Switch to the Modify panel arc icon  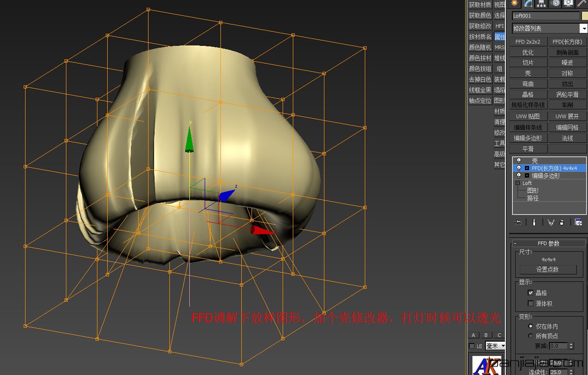point(528,4)
